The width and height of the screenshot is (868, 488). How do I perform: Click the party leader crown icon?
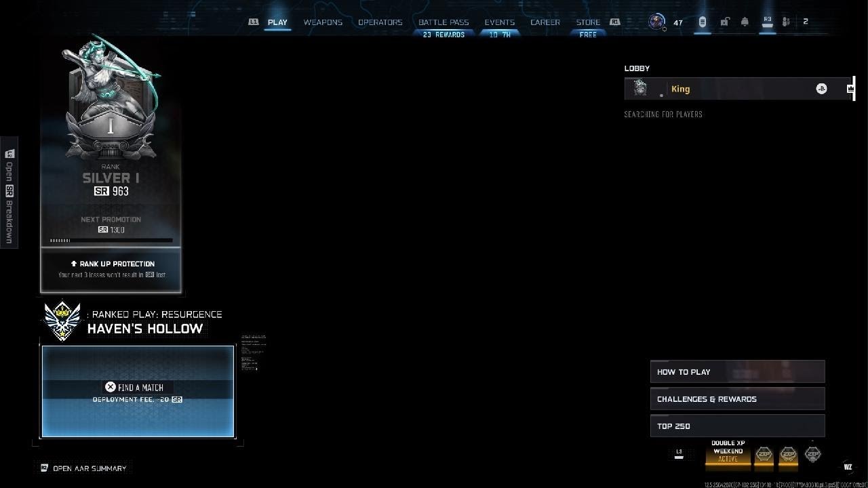click(x=850, y=89)
